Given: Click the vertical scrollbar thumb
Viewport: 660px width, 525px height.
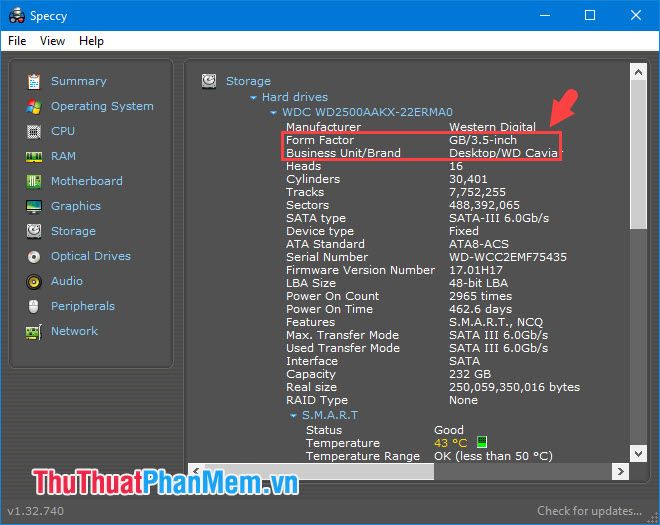Looking at the screenshot, I should pyautogui.click(x=638, y=155).
